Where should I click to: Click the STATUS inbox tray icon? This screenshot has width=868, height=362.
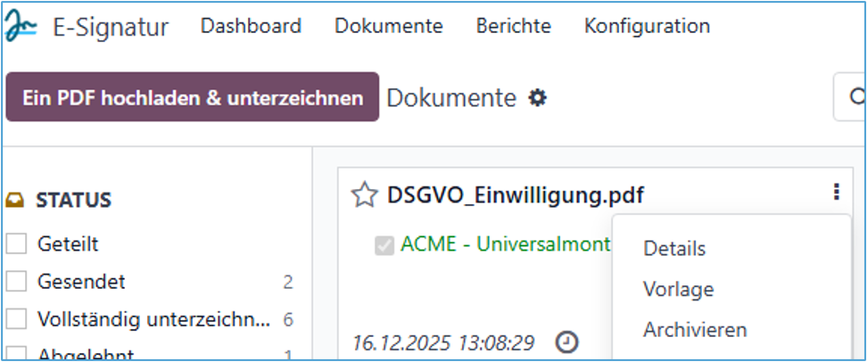coord(15,200)
